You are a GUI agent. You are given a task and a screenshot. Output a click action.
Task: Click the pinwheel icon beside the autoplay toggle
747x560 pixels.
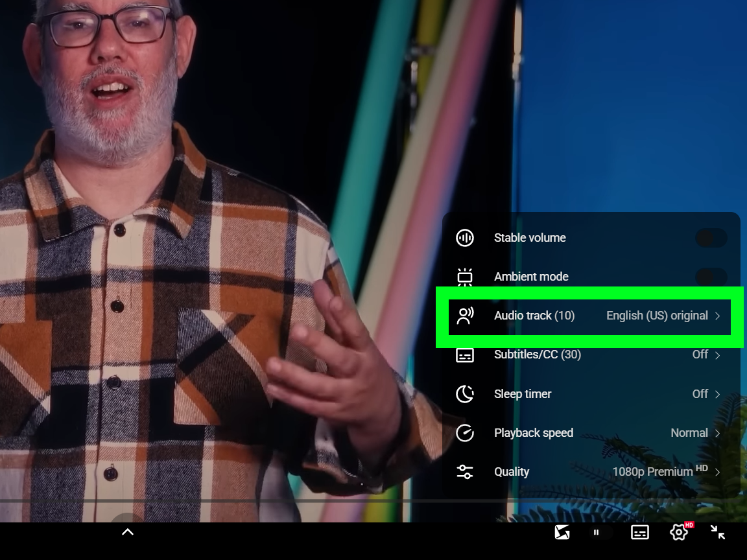562,532
